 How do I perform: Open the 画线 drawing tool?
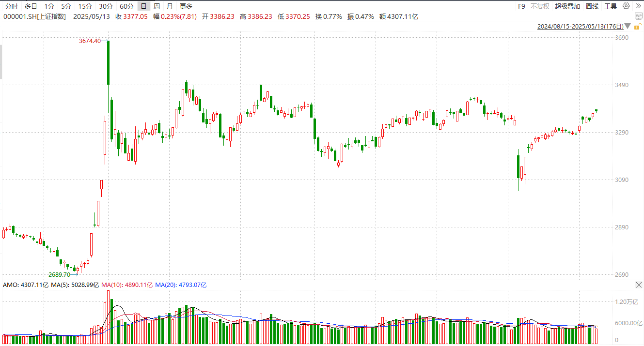pyautogui.click(x=592, y=6)
